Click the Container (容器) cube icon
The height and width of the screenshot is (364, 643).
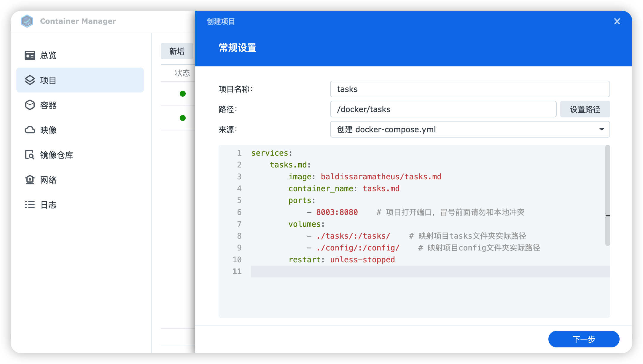coord(30,105)
